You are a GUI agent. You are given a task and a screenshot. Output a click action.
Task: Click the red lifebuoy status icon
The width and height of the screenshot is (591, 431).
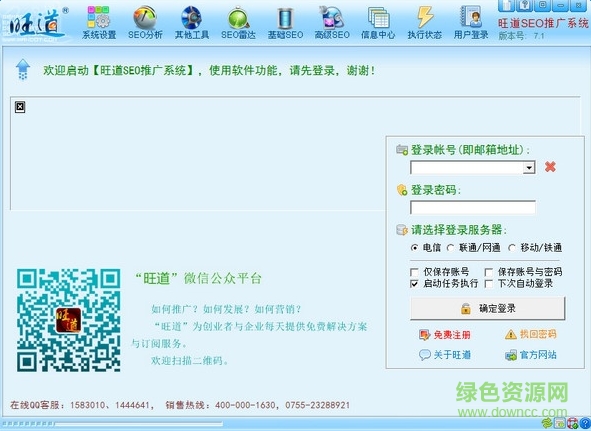[x=572, y=423]
